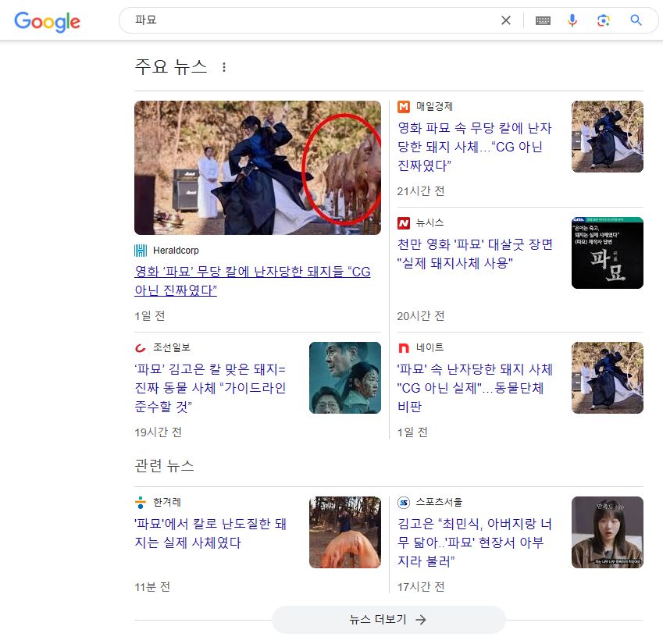Open the on-screen keyboard input tool

(543, 20)
